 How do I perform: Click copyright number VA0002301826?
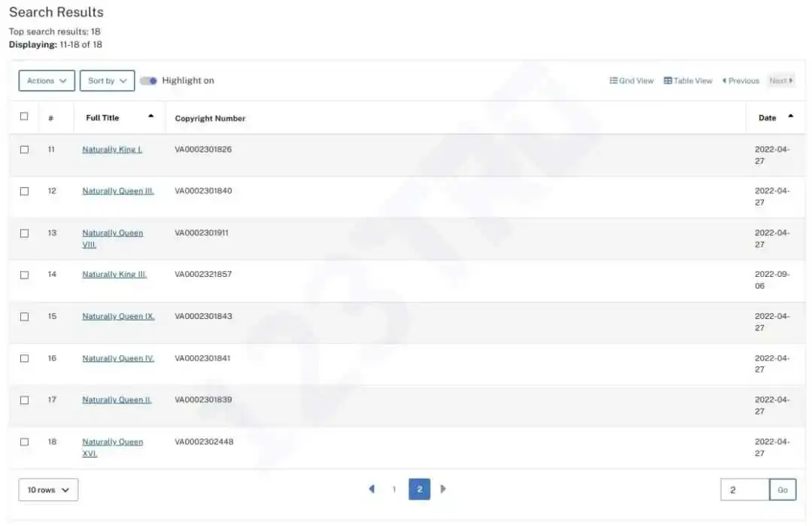tap(203, 150)
